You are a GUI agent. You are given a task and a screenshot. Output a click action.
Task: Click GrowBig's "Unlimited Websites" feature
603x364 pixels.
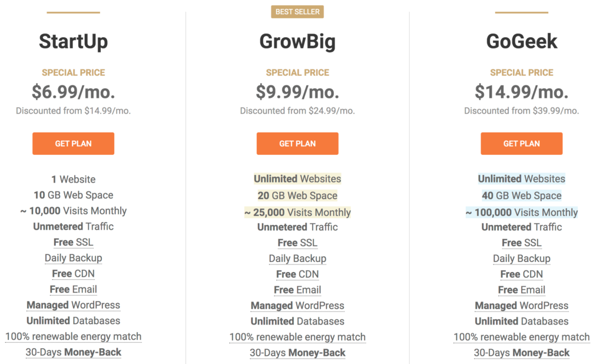[297, 179]
